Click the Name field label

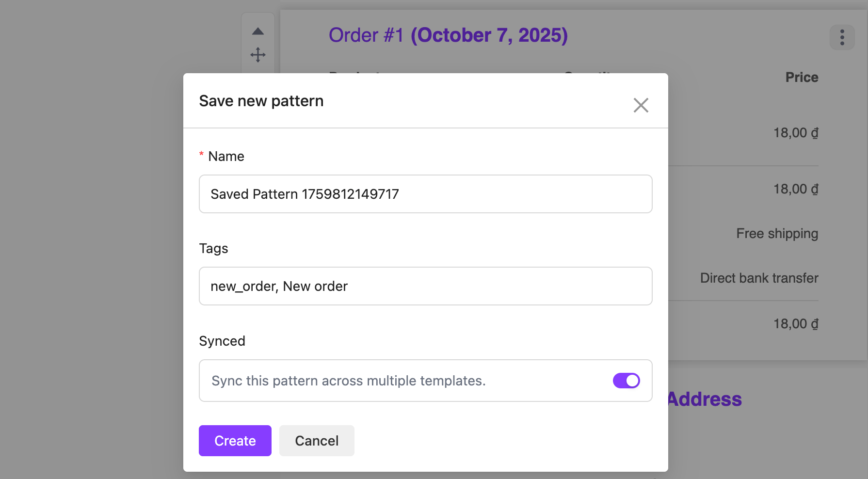click(x=226, y=157)
